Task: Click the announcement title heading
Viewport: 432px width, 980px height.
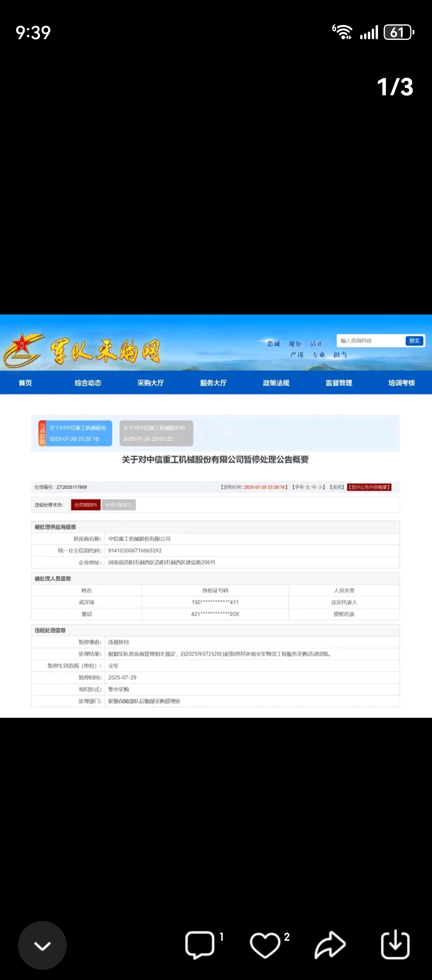Action: pos(215,460)
